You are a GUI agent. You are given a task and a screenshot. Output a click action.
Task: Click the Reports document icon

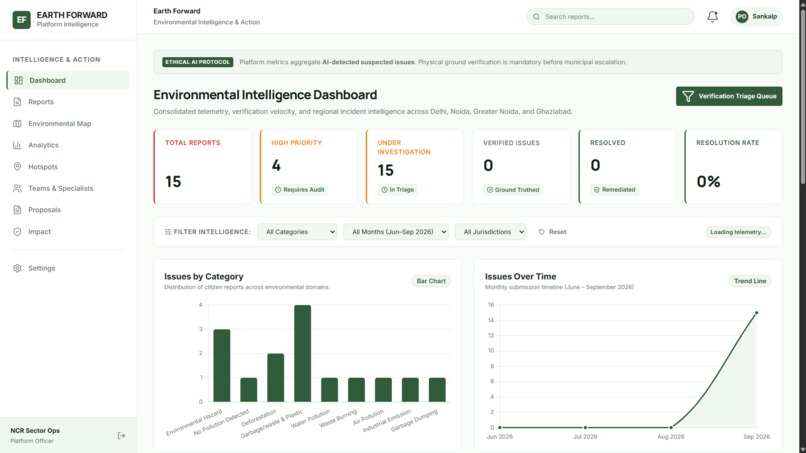(17, 102)
